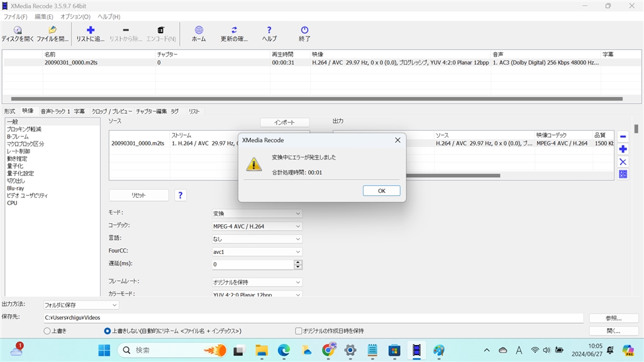Screen dimensions: 644x362
Task: Open Task View from taskbar
Action: pos(238,350)
